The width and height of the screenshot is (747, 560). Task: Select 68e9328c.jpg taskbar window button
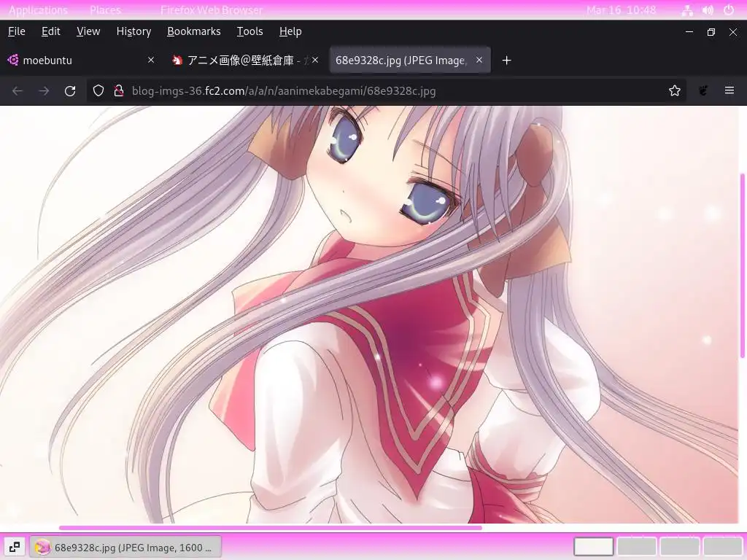[x=125, y=547]
